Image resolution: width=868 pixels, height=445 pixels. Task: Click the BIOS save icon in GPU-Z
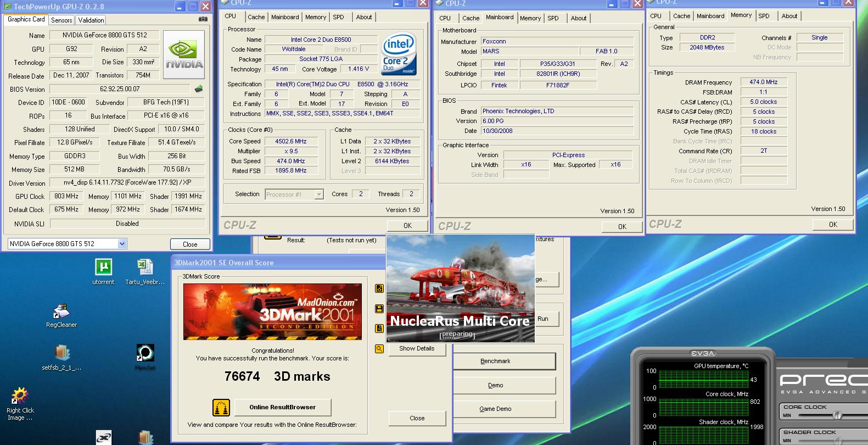[x=199, y=88]
